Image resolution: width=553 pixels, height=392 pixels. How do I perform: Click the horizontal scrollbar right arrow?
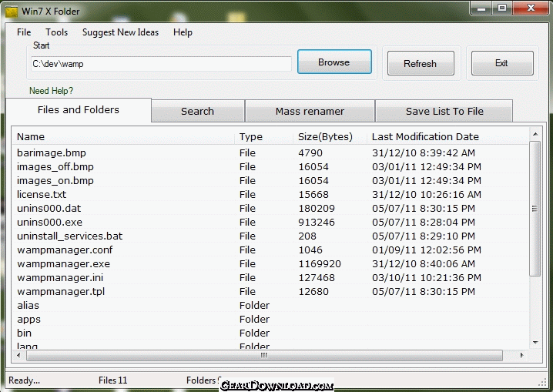[521, 355]
